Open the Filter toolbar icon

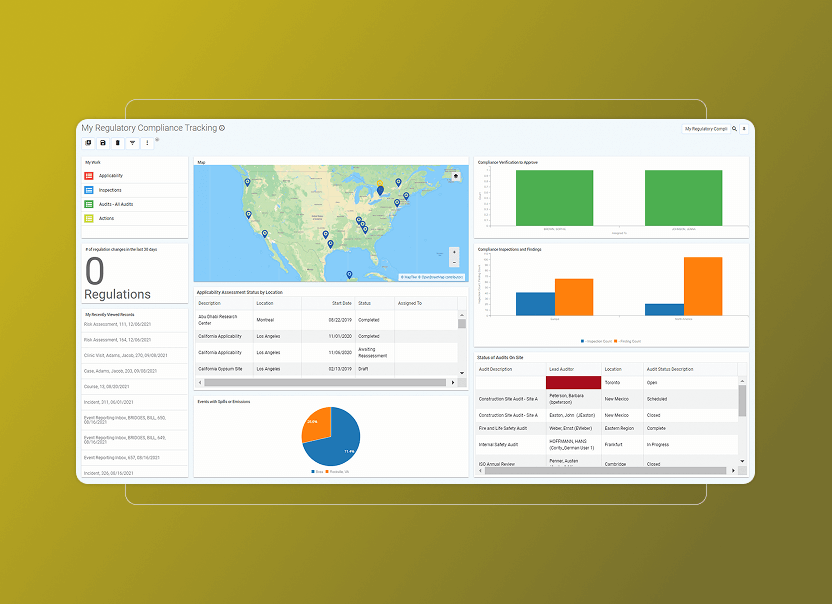click(132, 143)
